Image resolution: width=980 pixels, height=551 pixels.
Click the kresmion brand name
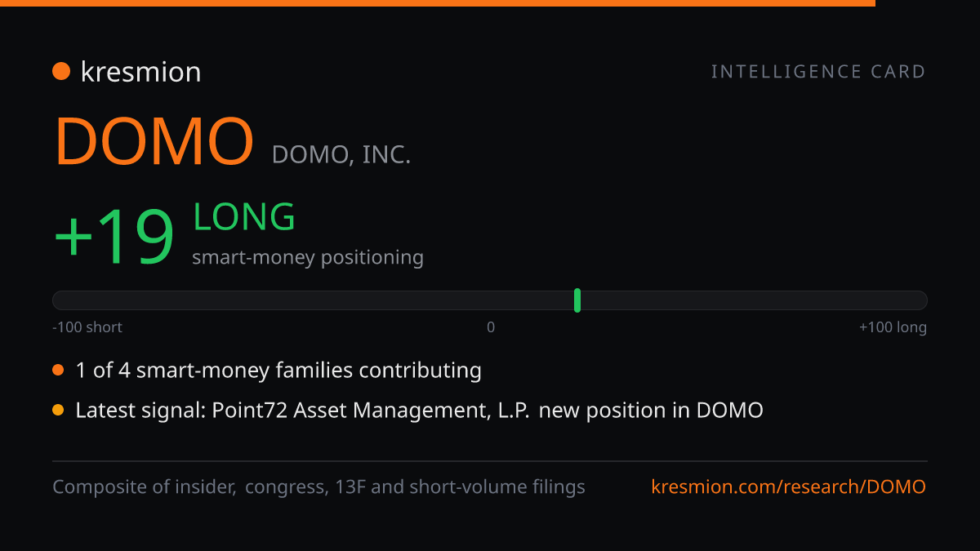(140, 72)
